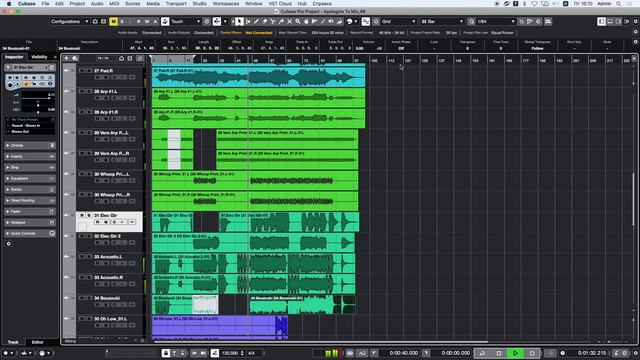Expand the Fader section in Inspector
This screenshot has height=360, width=640.
29,211
